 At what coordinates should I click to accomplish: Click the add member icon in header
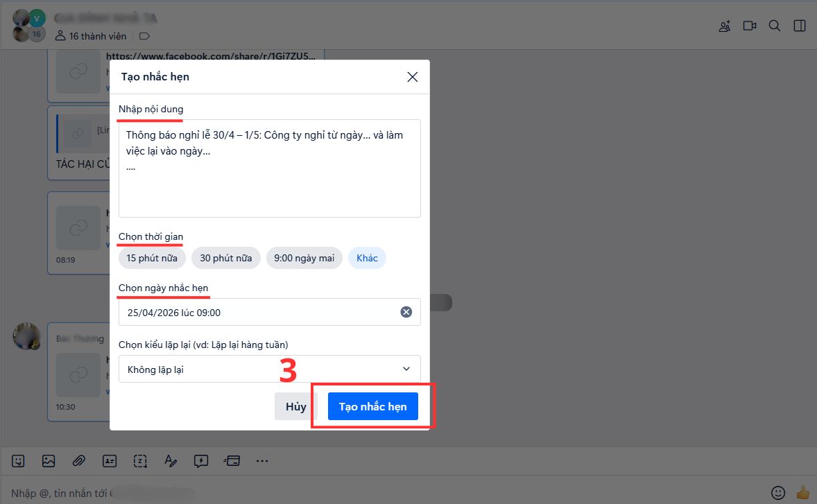[725, 26]
